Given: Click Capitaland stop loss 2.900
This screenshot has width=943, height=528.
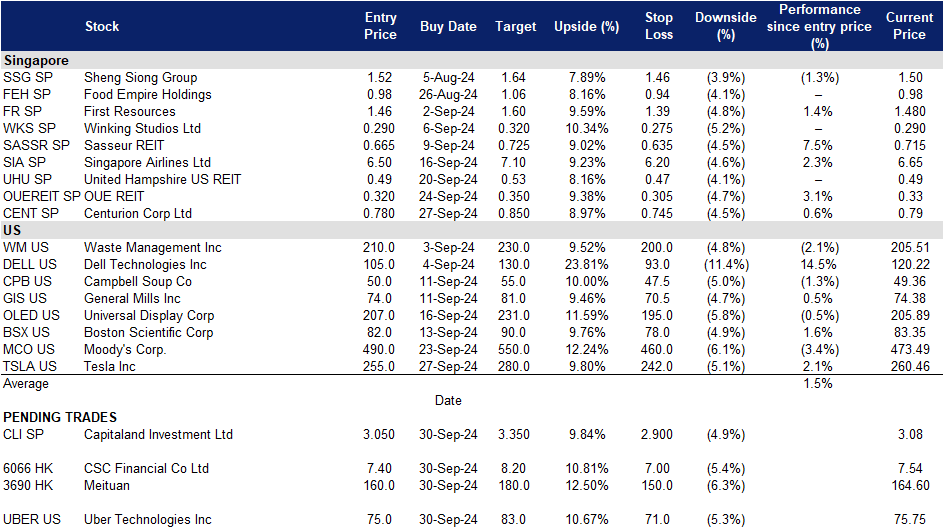Looking at the screenshot, I should [x=657, y=434].
